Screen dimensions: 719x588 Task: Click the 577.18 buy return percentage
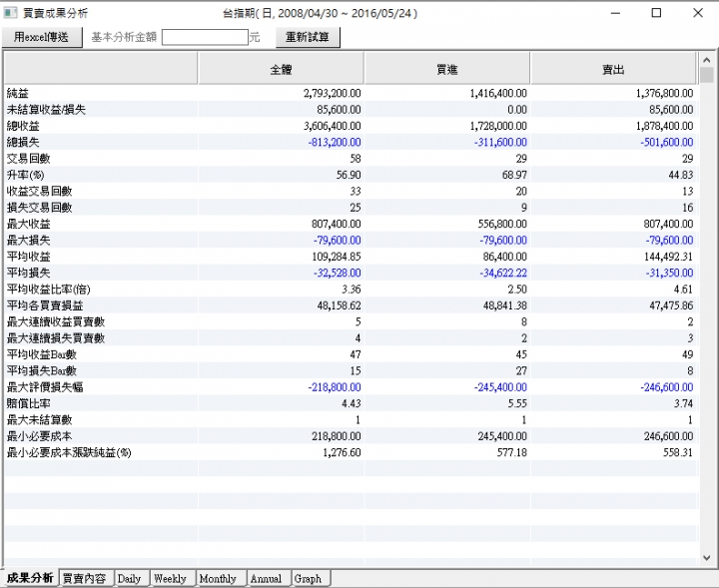click(x=512, y=453)
